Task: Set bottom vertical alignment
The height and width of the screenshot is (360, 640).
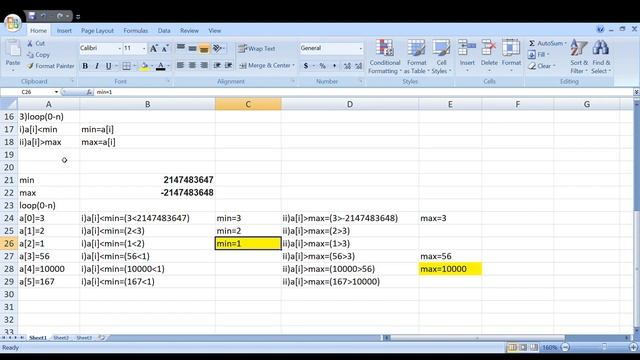Action: coord(204,49)
